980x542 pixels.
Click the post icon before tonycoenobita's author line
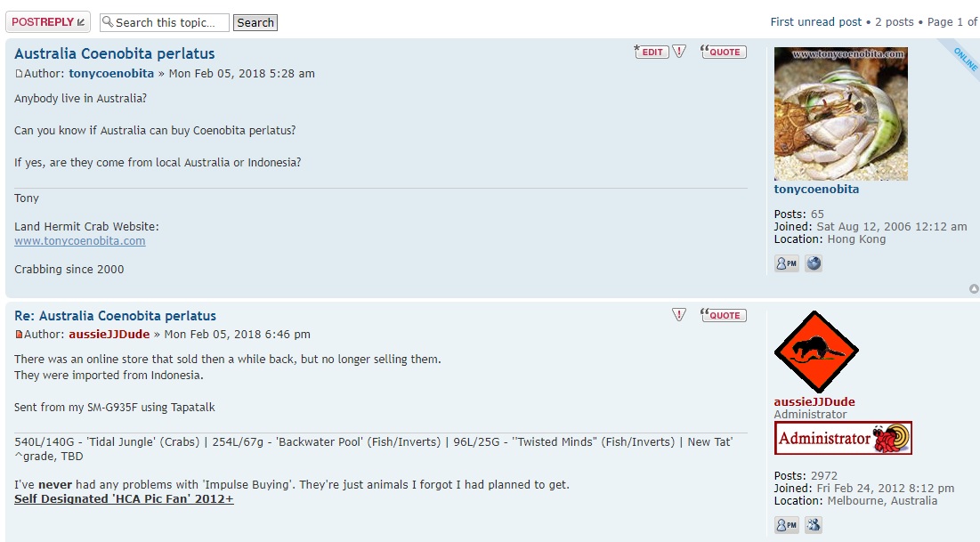click(x=19, y=74)
